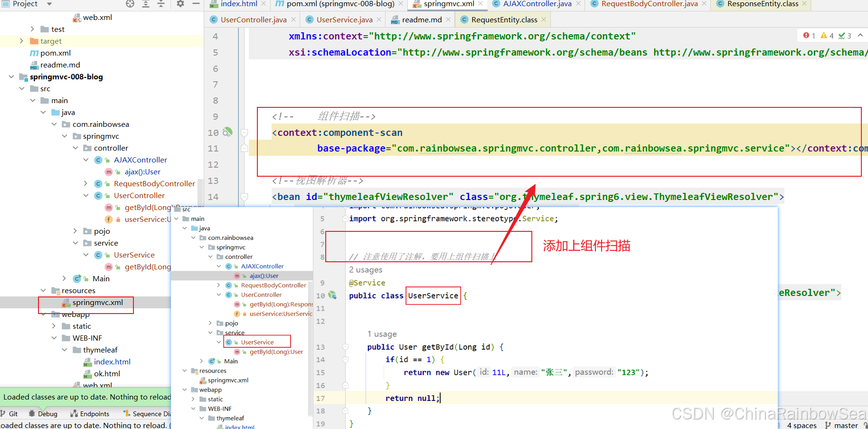Select AJAXController in project tree

(x=141, y=160)
